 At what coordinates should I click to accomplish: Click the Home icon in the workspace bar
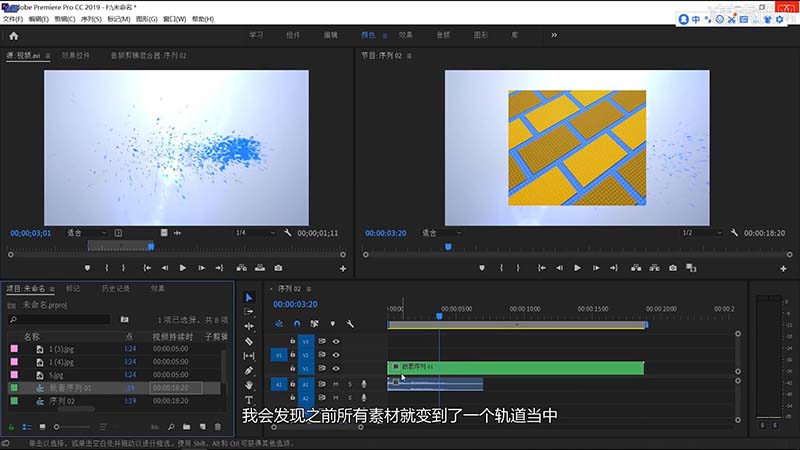14,35
